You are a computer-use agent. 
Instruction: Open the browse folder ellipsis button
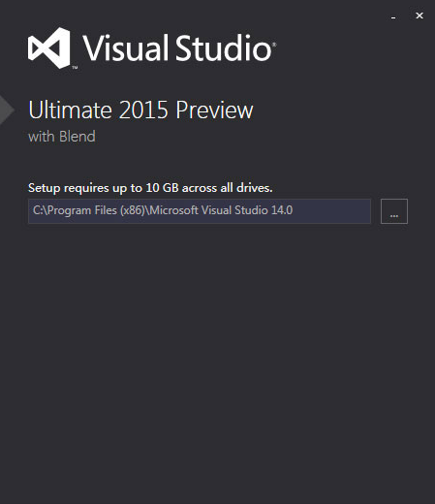coord(394,211)
